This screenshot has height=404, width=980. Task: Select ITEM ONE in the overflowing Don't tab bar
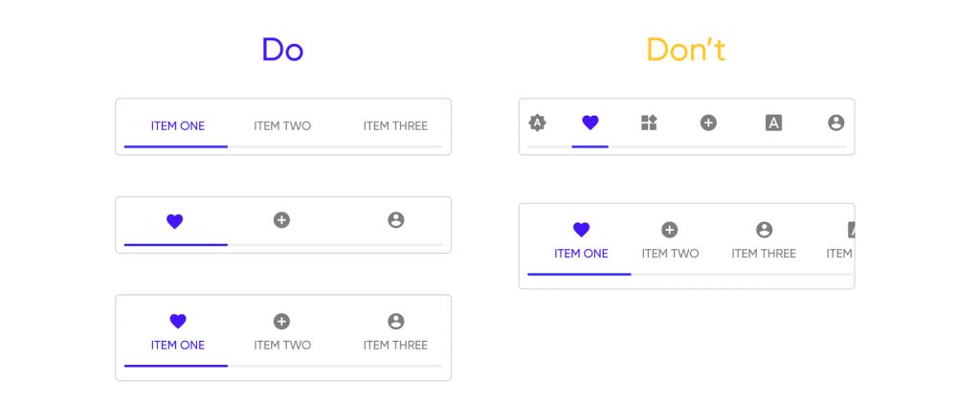pos(581,242)
